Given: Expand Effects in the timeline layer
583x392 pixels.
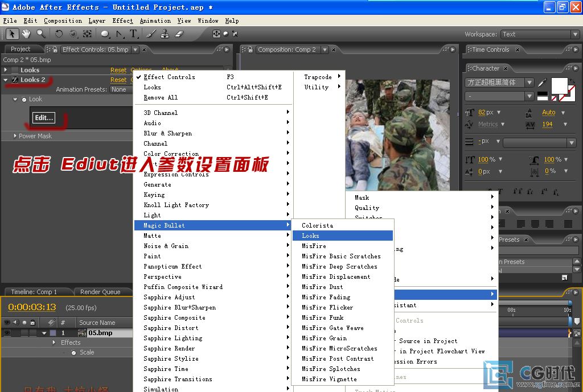Looking at the screenshot, I should [54, 342].
